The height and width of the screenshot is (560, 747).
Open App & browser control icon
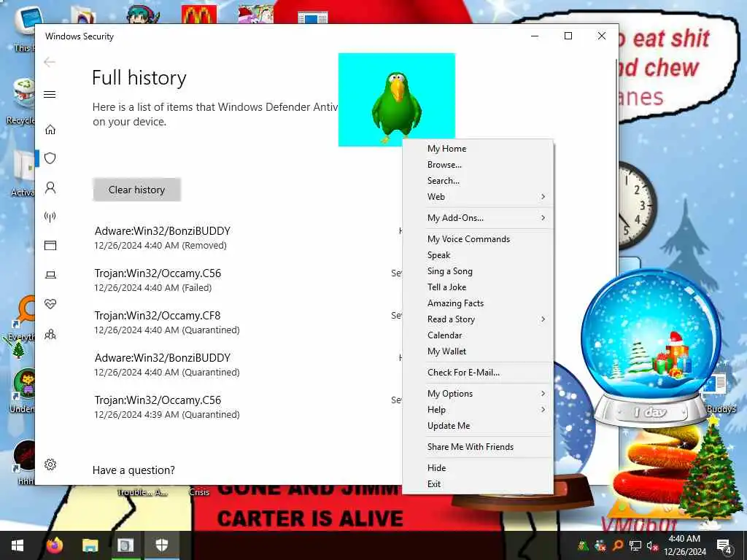[50, 245]
